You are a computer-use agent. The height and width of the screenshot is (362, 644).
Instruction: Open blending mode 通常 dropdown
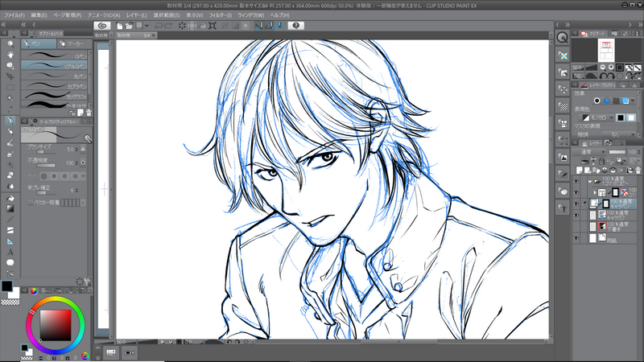pyautogui.click(x=591, y=152)
